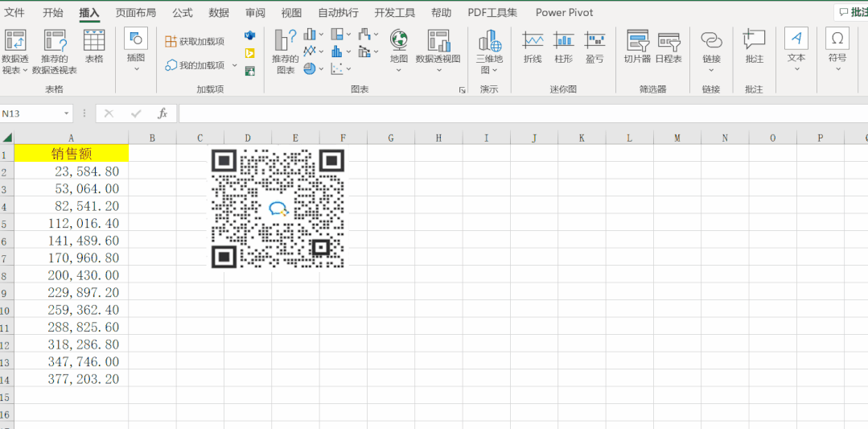Insert a table with the 表格 icon
This screenshot has width=868, height=429.
coord(94,42)
